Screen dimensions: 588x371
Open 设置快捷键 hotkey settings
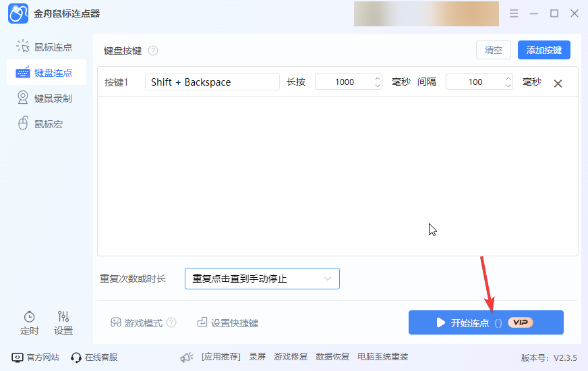coord(228,322)
